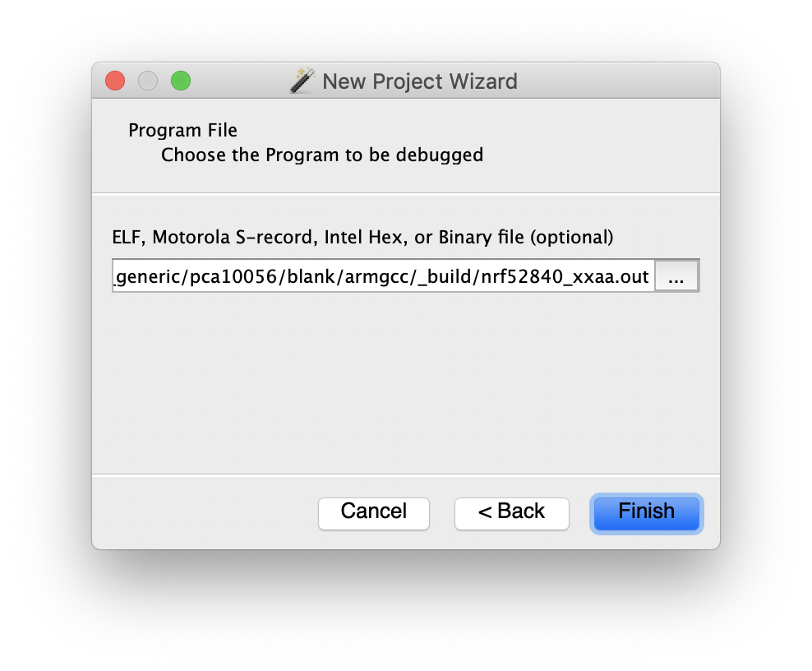Viewport: 812px width, 671px height.
Task: Select the Program File heading
Action: (182, 130)
